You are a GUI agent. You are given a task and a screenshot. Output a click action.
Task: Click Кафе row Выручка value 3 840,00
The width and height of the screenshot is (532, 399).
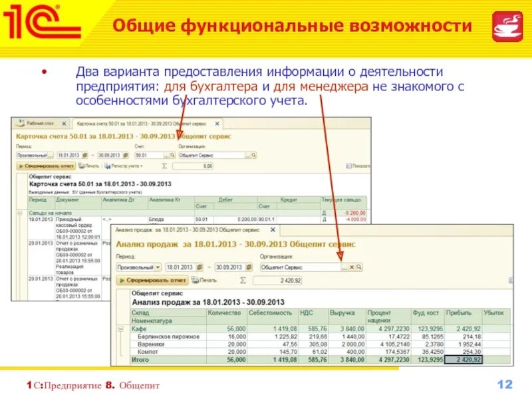pos(352,329)
